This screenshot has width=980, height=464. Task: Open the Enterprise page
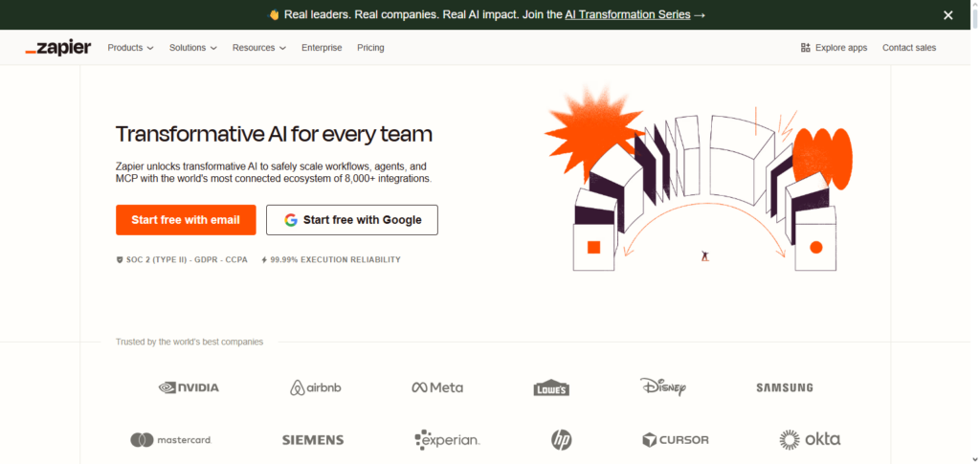[x=322, y=48]
